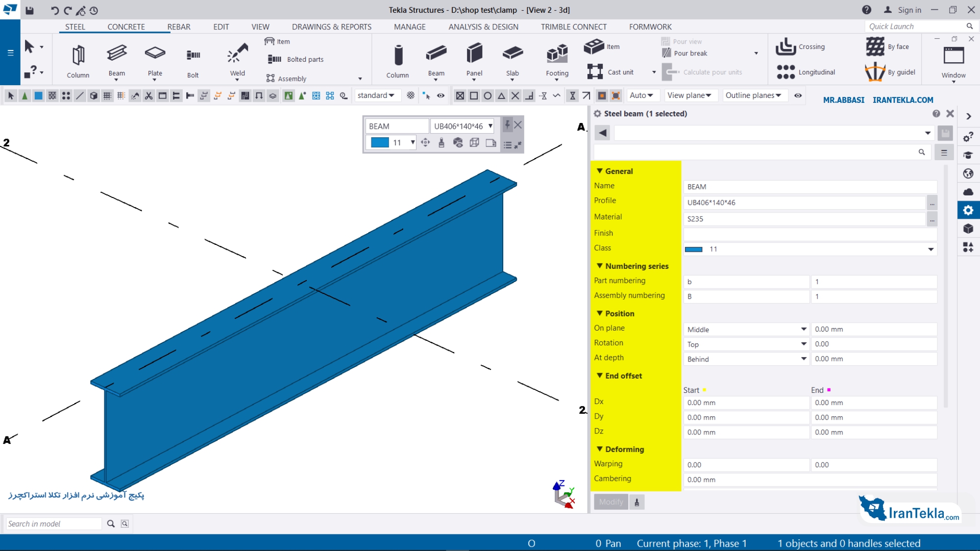Open the Rotation Top dropdown
This screenshot has width=980, height=551.
point(804,344)
